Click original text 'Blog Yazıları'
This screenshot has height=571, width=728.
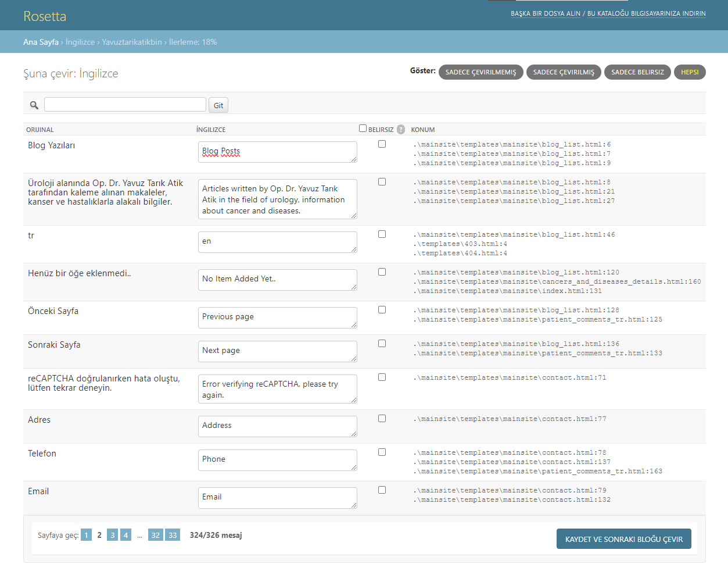click(x=51, y=145)
